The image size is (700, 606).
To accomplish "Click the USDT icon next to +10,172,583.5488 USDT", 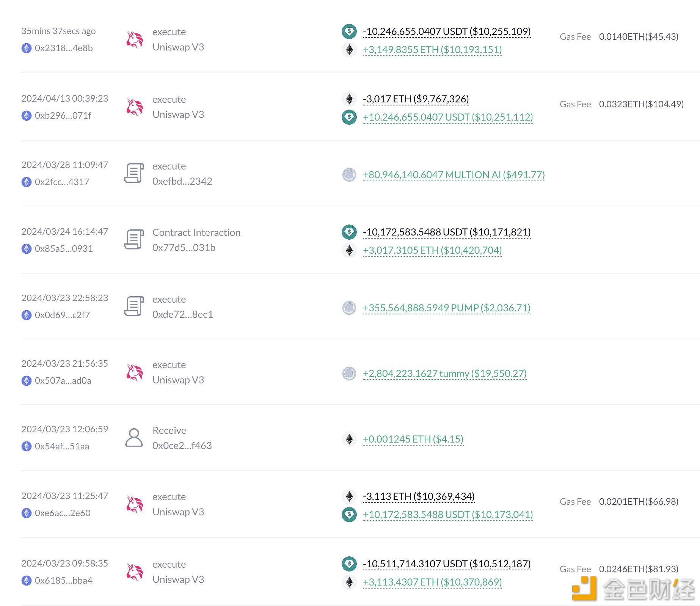I will pyautogui.click(x=349, y=515).
